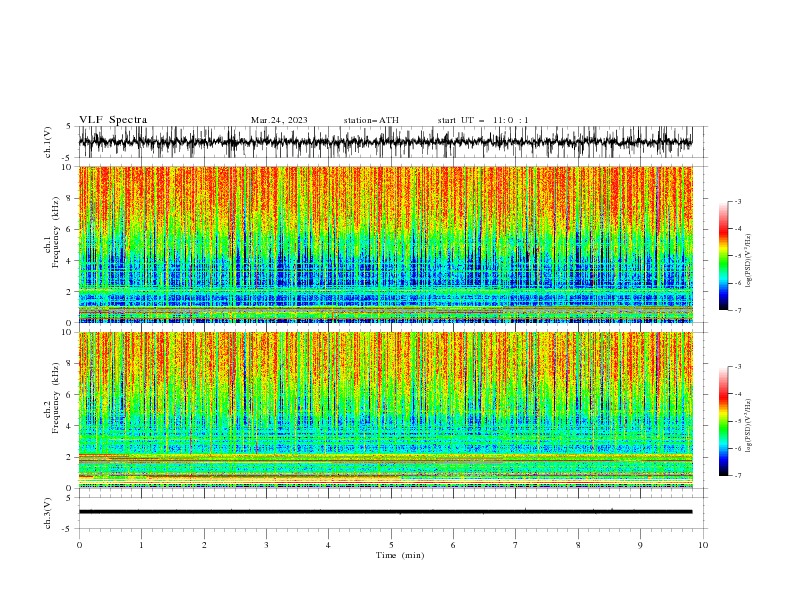Click the time axis tick label '1'
The height and width of the screenshot is (612, 792).
[141, 545]
